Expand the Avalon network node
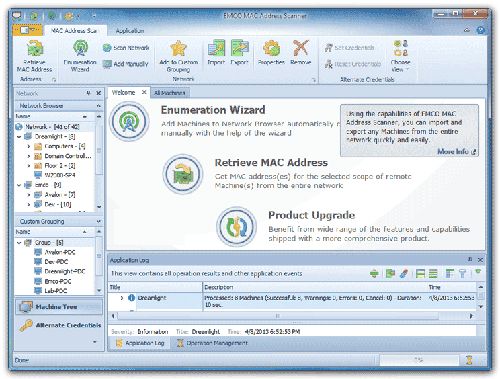The image size is (500, 379). point(29,195)
